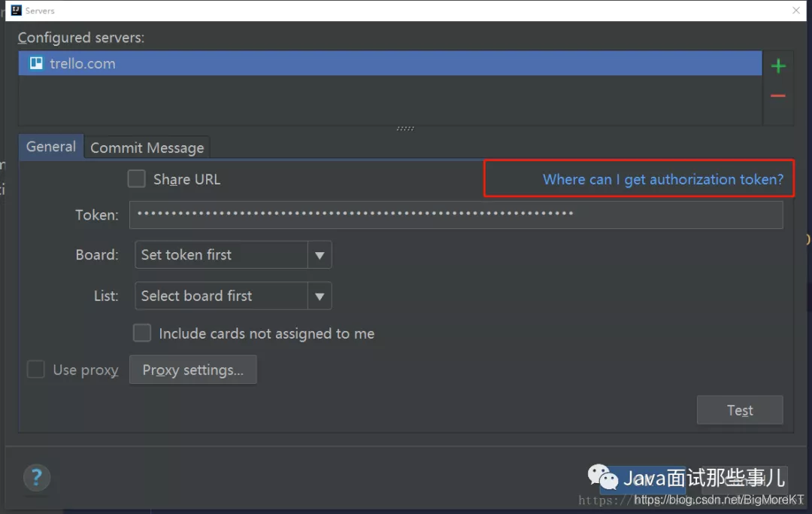Close the Servers dialog window
812x514 pixels.
click(x=796, y=11)
